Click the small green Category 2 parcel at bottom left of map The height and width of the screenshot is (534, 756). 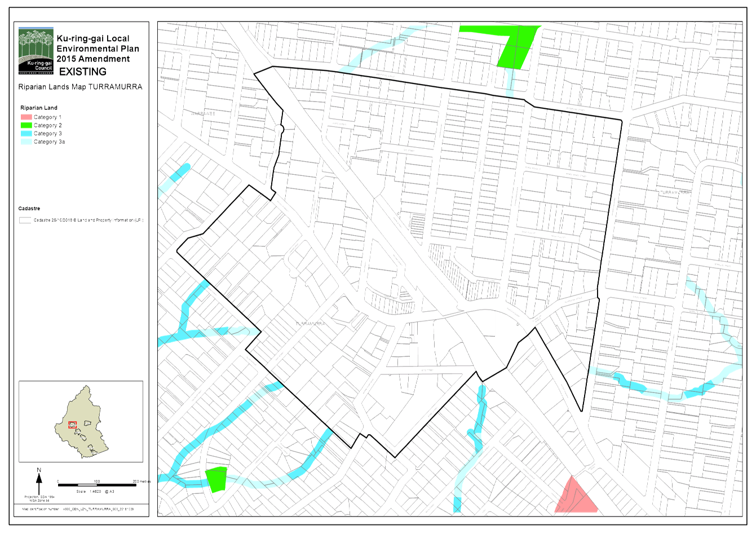click(216, 479)
